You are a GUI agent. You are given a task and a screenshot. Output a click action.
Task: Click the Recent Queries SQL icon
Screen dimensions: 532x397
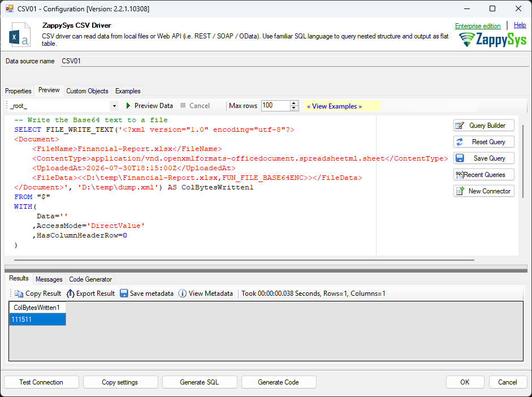(460, 175)
